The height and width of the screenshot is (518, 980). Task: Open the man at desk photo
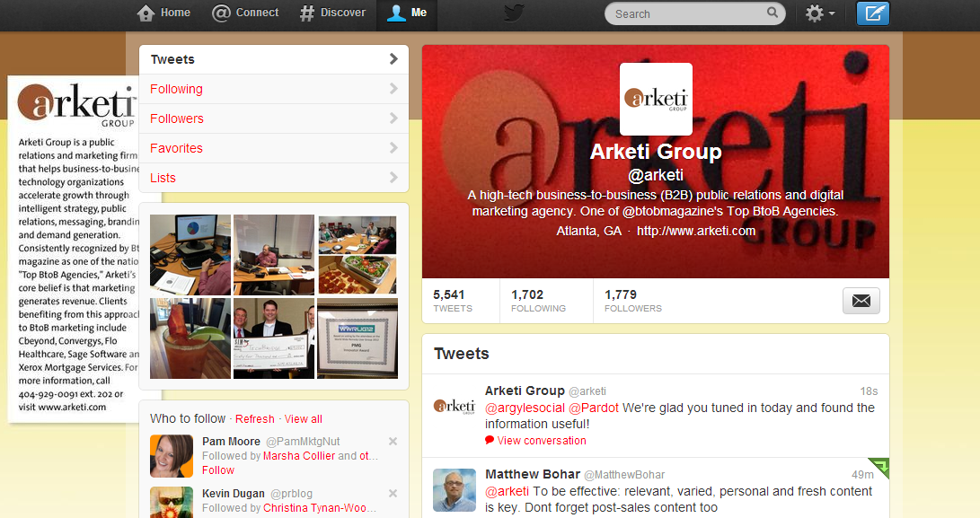(x=274, y=254)
